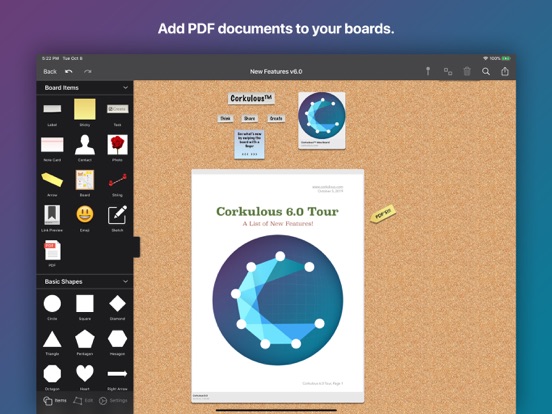This screenshot has height=414, width=552.
Task: Select the Label board item
Action: (x=52, y=109)
